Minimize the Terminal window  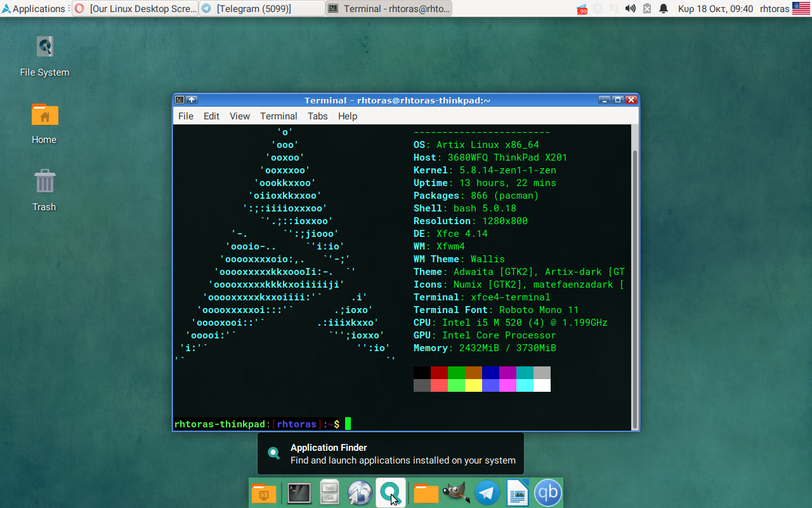coord(605,100)
